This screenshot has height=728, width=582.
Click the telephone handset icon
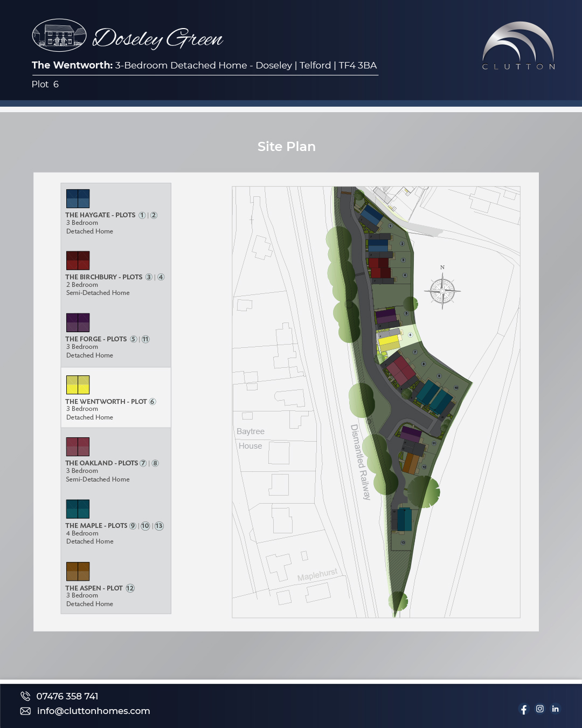(25, 696)
